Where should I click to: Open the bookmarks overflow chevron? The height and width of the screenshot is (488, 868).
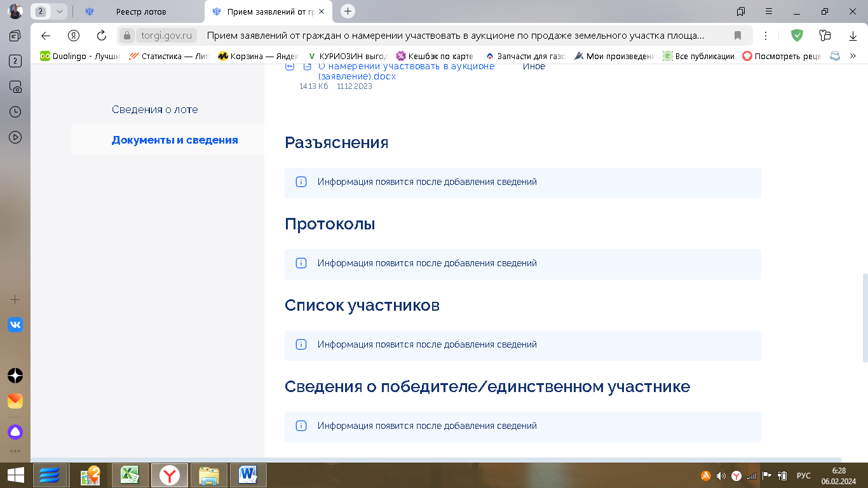point(853,56)
